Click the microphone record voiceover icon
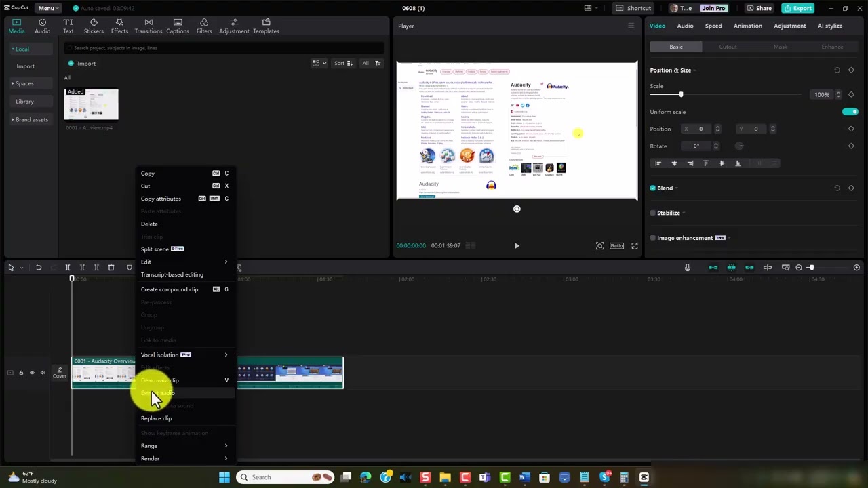 pyautogui.click(x=688, y=268)
